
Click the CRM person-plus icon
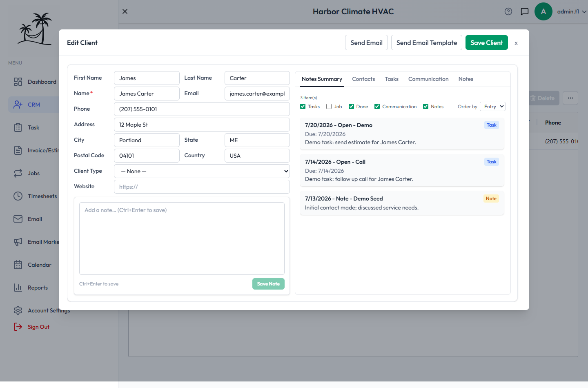tap(18, 105)
